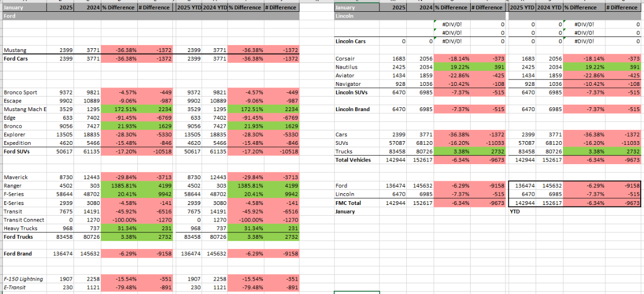Select the Mustang row label
The image size is (644, 294).
coord(15,50)
